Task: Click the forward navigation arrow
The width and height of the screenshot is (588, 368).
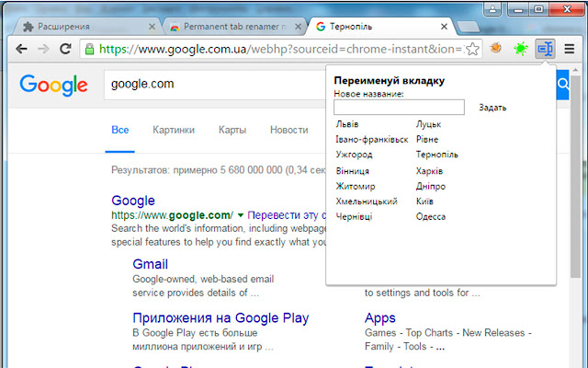Action: click(43, 49)
